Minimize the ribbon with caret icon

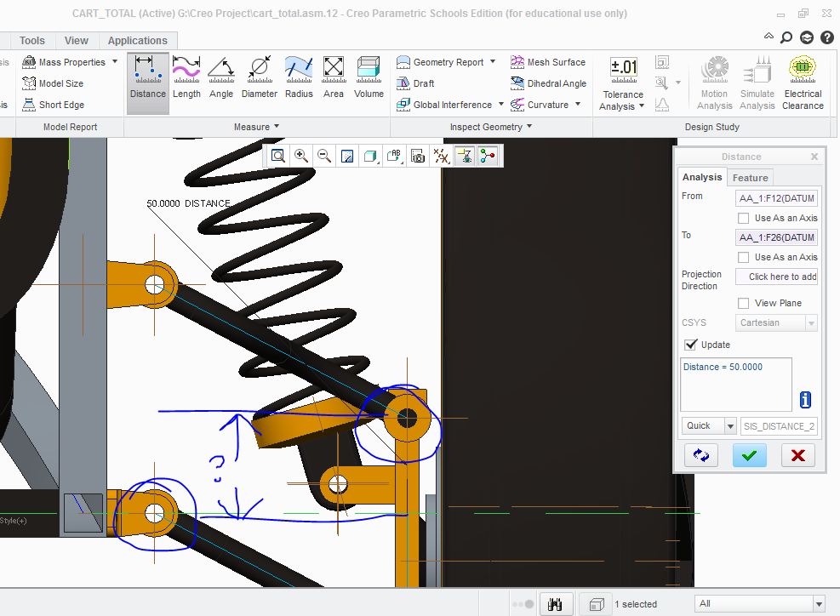(769, 37)
